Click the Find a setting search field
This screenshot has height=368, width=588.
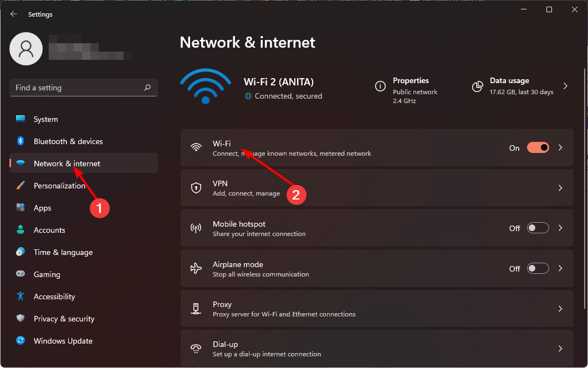tap(83, 88)
